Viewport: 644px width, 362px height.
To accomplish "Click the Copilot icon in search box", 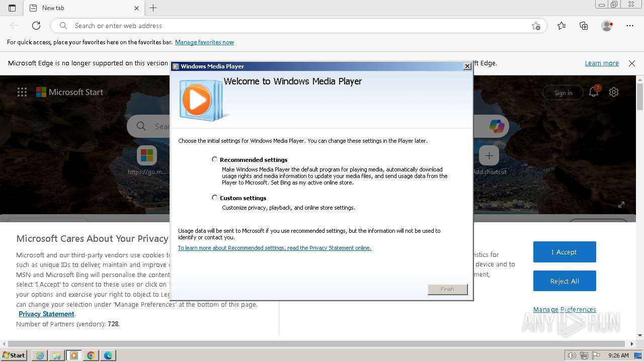I will pos(497,126).
